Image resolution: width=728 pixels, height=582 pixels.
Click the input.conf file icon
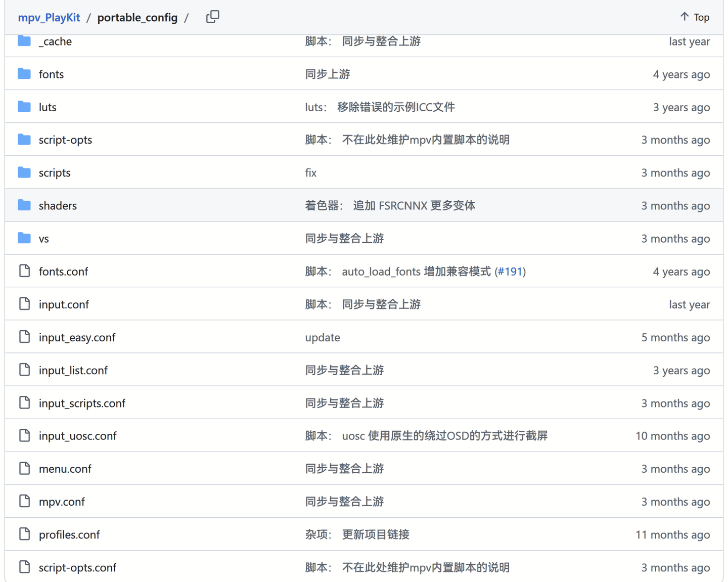coord(24,304)
